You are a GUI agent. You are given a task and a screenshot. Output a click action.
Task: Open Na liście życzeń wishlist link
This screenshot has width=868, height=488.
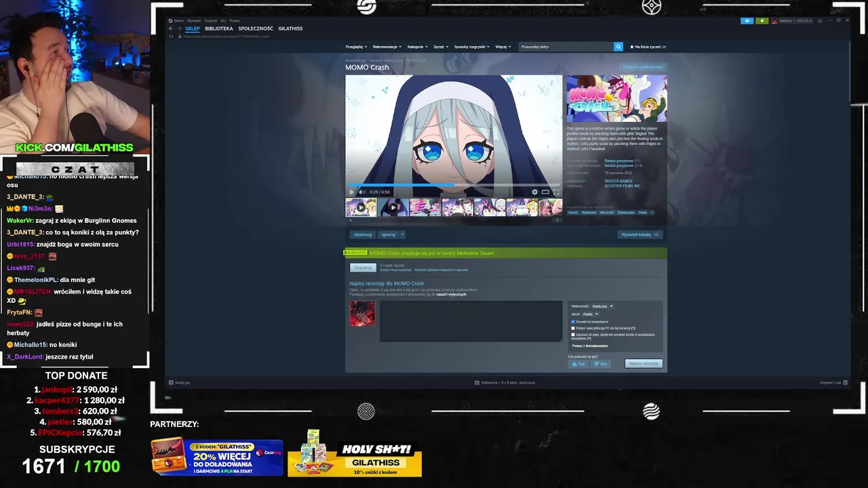(x=648, y=47)
